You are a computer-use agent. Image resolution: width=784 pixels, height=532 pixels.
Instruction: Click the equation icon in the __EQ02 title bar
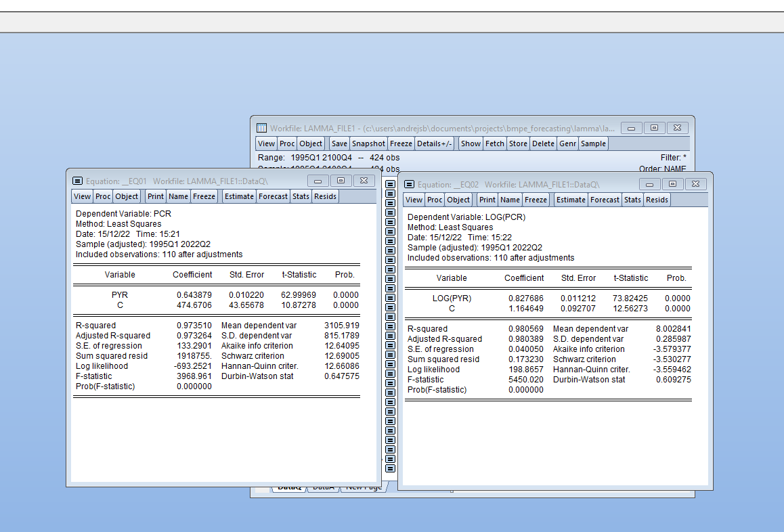pyautogui.click(x=409, y=185)
